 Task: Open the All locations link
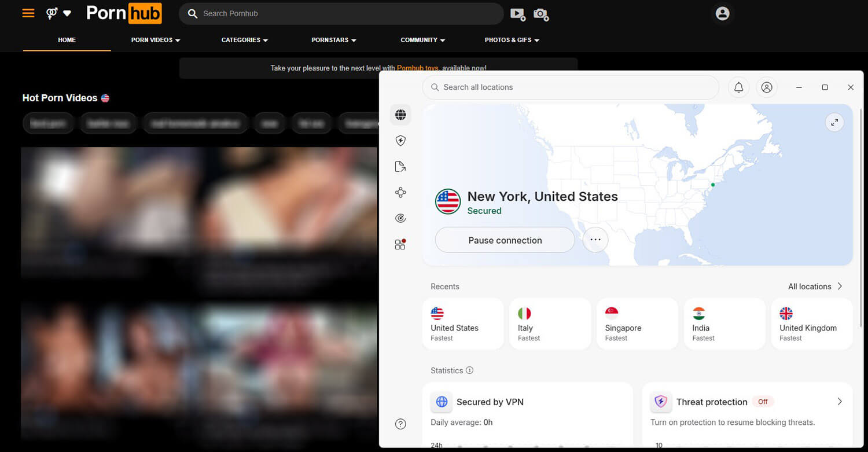(x=815, y=286)
